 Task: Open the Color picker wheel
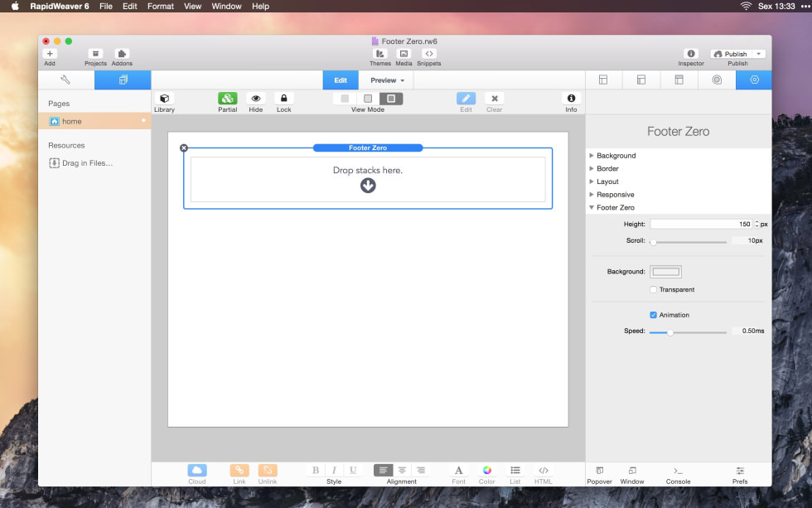487,470
